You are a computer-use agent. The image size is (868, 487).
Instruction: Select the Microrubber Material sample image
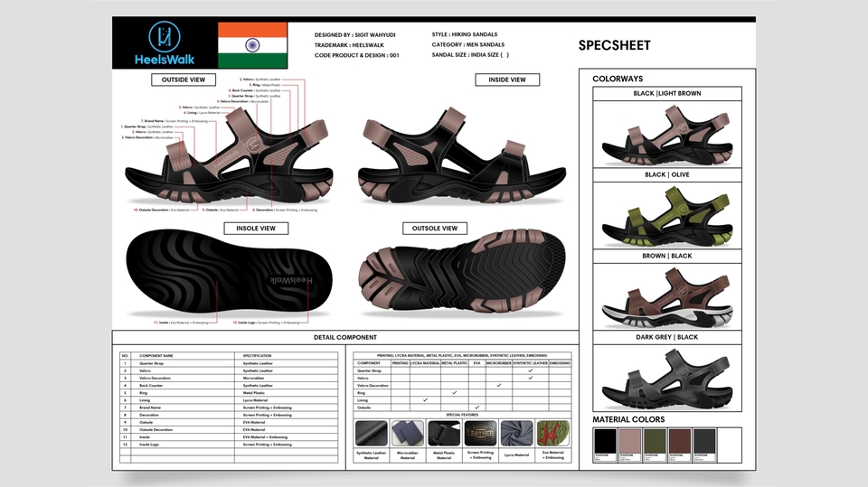click(x=407, y=435)
